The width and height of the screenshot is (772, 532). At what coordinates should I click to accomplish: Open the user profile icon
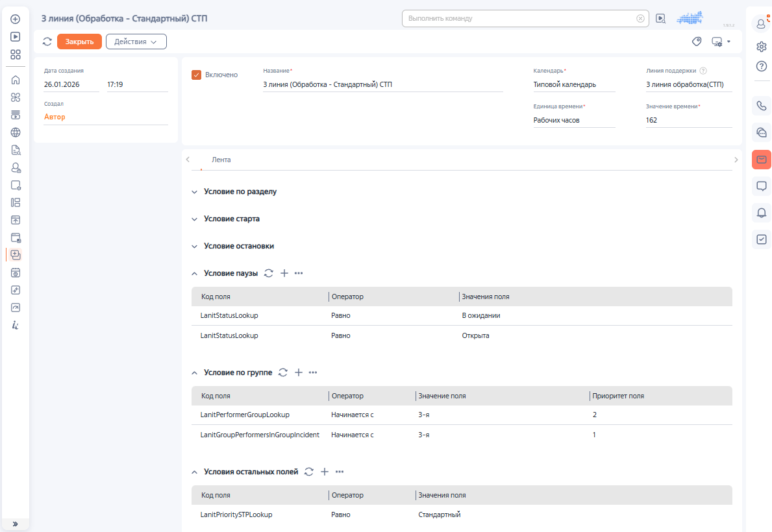(x=761, y=23)
